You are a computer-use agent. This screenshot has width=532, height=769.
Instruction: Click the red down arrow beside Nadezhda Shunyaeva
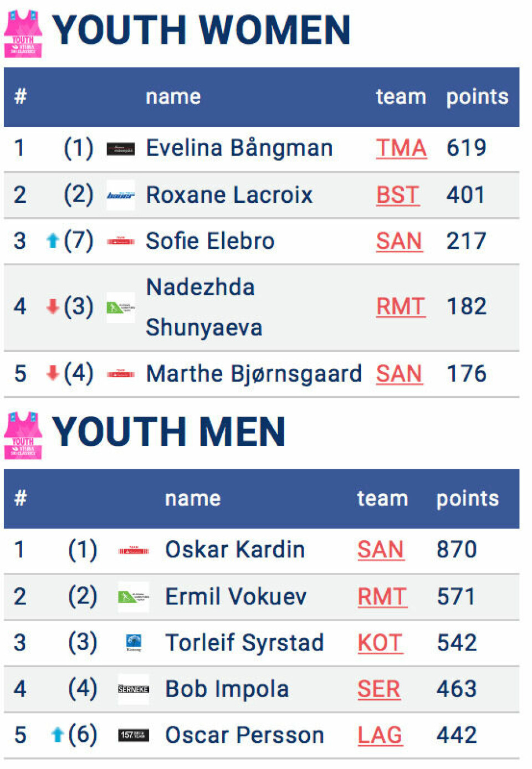[53, 306]
